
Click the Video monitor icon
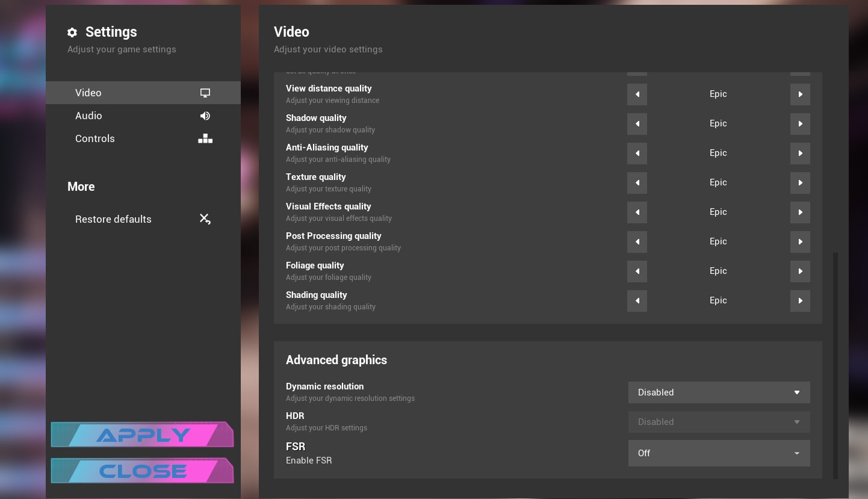point(205,93)
